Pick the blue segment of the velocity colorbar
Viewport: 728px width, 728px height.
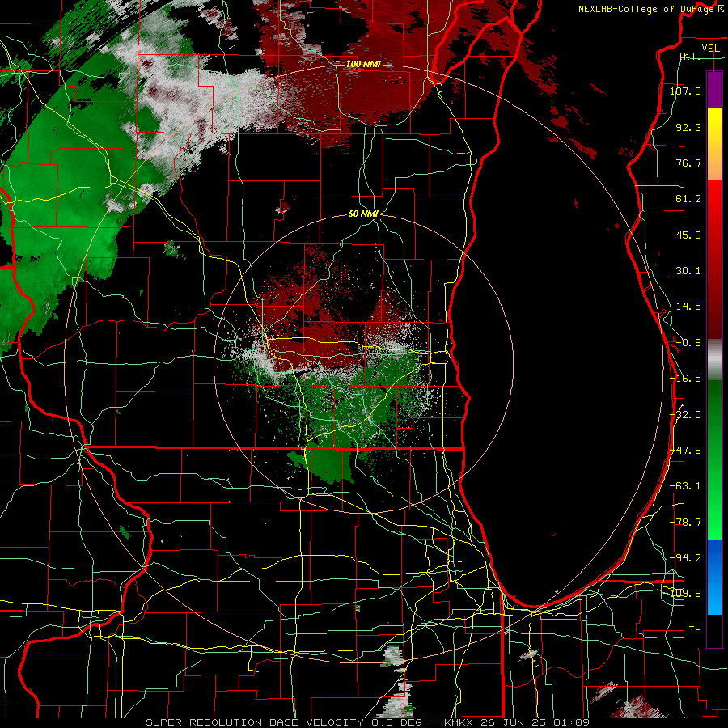click(714, 577)
